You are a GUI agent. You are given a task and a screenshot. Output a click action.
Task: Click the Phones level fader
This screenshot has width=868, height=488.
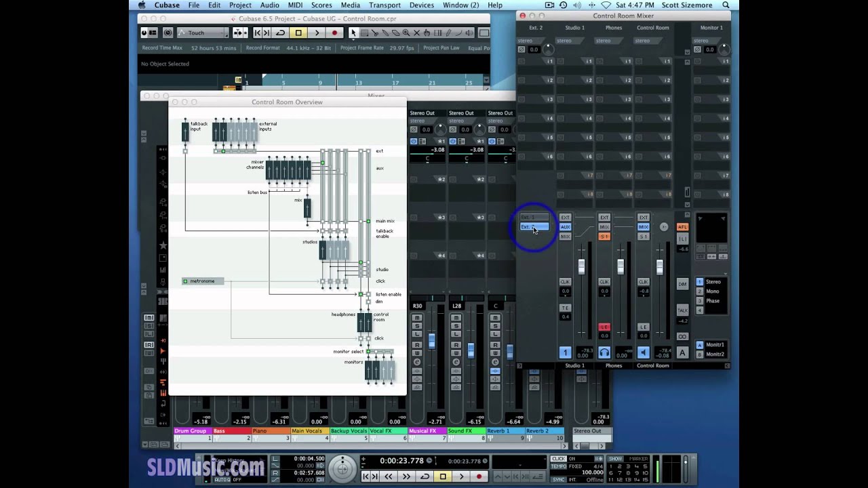coord(620,267)
